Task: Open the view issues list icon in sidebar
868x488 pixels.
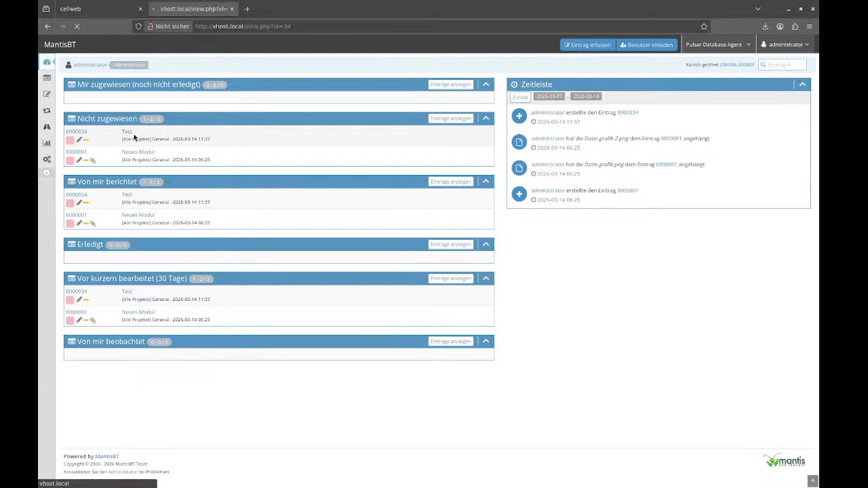Action: pos(47,78)
